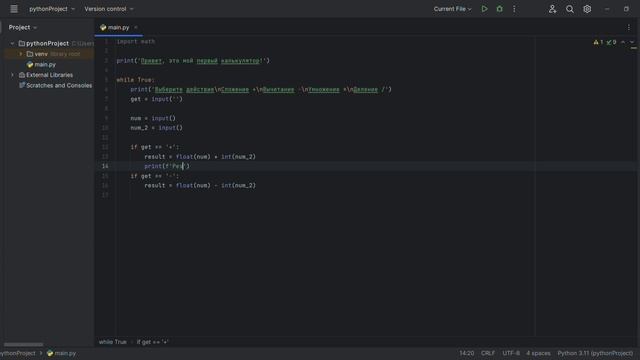Screen dimensions: 640x360
Task: Change the CRLF line separator
Action: pos(488,353)
